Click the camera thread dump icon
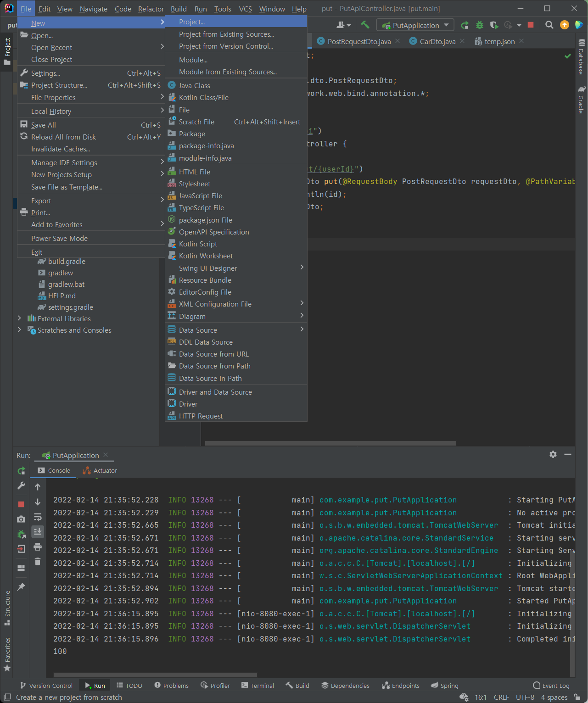588x703 pixels. point(21,519)
